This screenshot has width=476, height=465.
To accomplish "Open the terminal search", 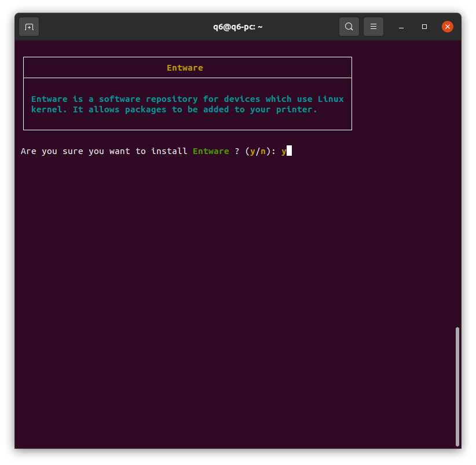I will click(349, 27).
